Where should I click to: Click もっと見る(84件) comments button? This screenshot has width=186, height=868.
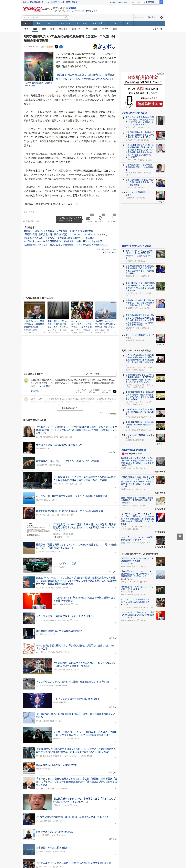[70, 407]
